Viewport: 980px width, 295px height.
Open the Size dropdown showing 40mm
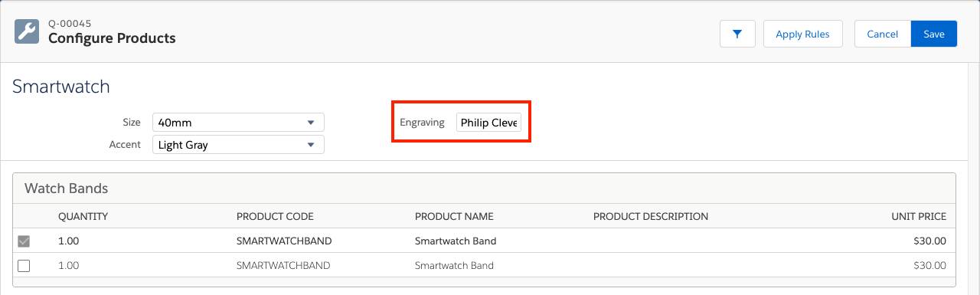click(x=238, y=122)
